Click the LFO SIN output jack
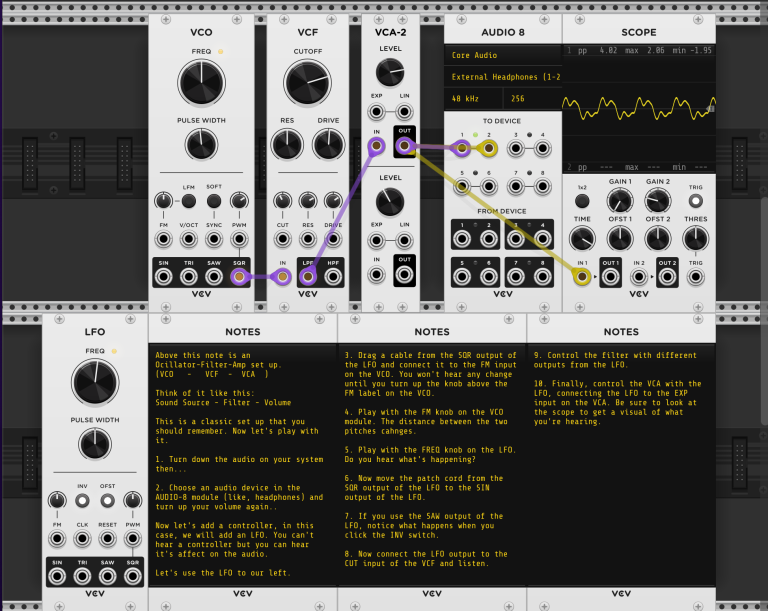 coord(57,576)
